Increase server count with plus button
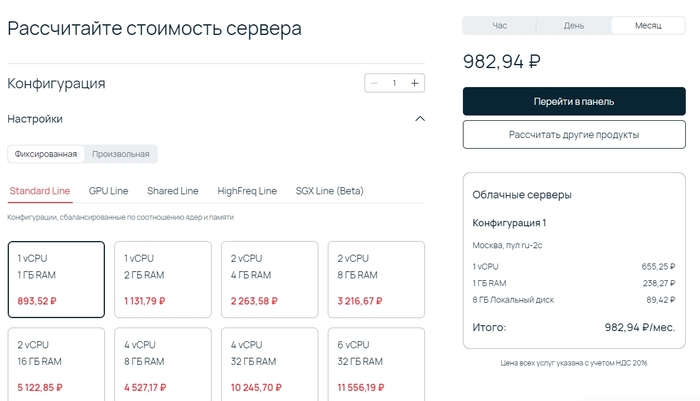700x401 pixels. coord(416,83)
